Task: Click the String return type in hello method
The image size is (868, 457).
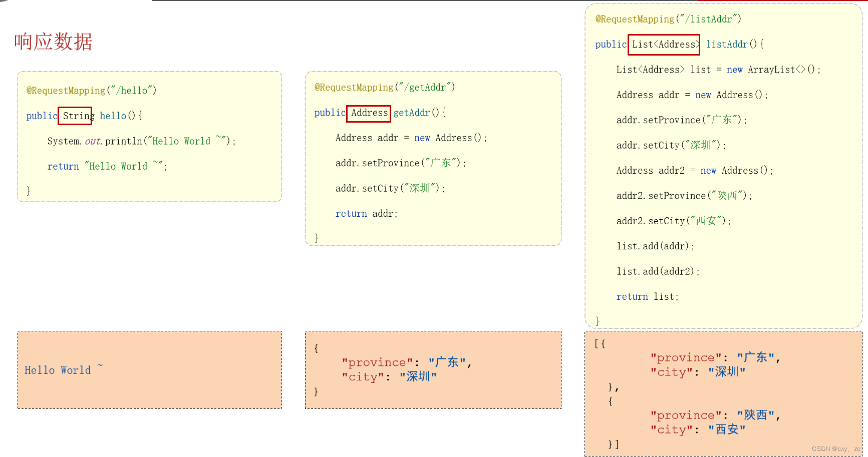Action: (x=75, y=116)
